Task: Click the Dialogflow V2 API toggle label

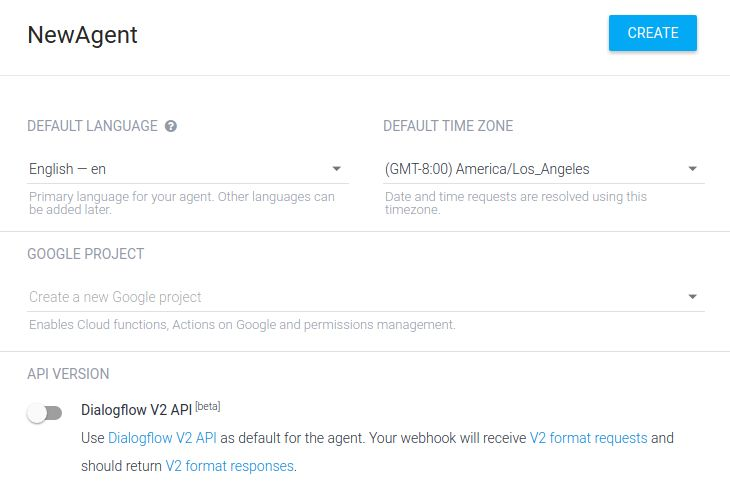Action: coord(136,410)
